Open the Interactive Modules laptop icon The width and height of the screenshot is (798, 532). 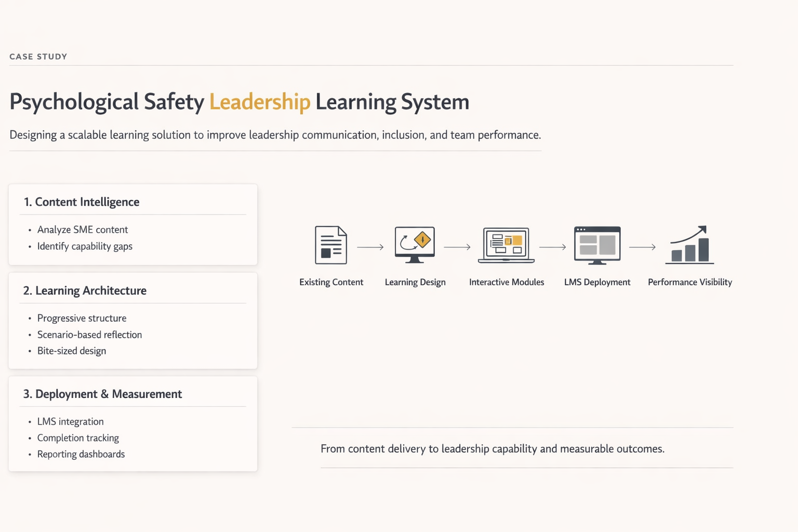tap(506, 245)
